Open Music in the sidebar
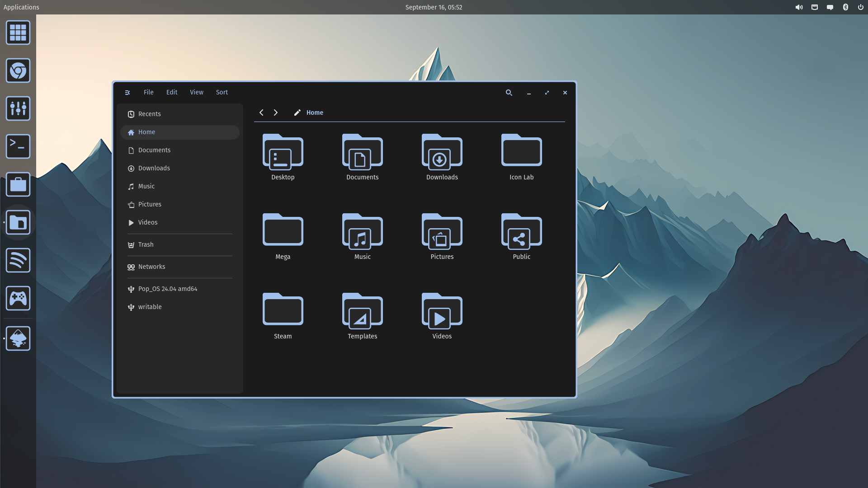 [180, 186]
